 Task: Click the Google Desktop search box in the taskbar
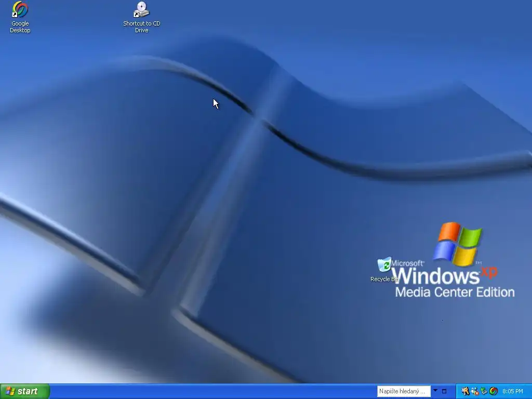(404, 391)
